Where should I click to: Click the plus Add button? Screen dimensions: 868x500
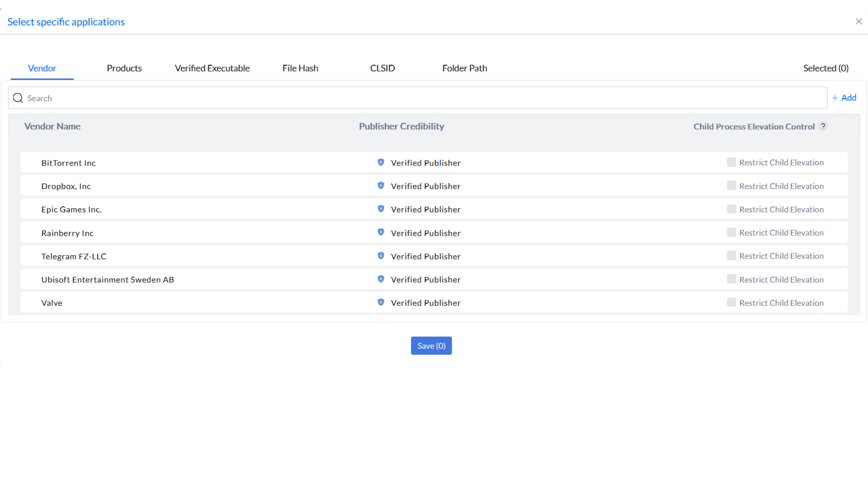[x=844, y=98]
